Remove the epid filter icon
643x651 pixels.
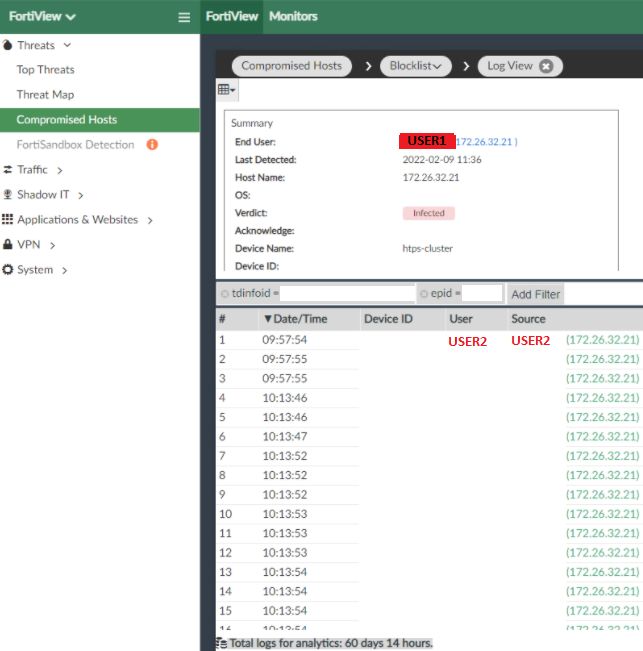[423, 294]
